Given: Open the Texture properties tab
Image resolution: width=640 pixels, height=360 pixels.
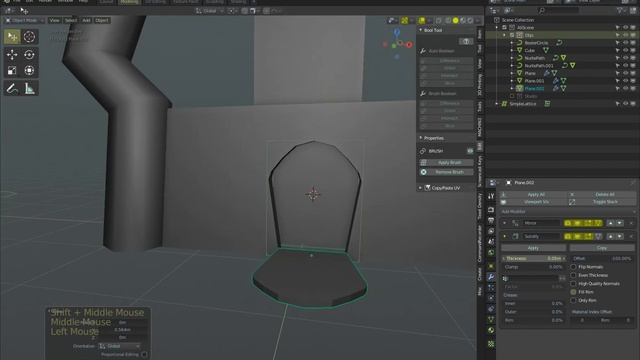Looking at the screenshot, I should tap(491, 344).
